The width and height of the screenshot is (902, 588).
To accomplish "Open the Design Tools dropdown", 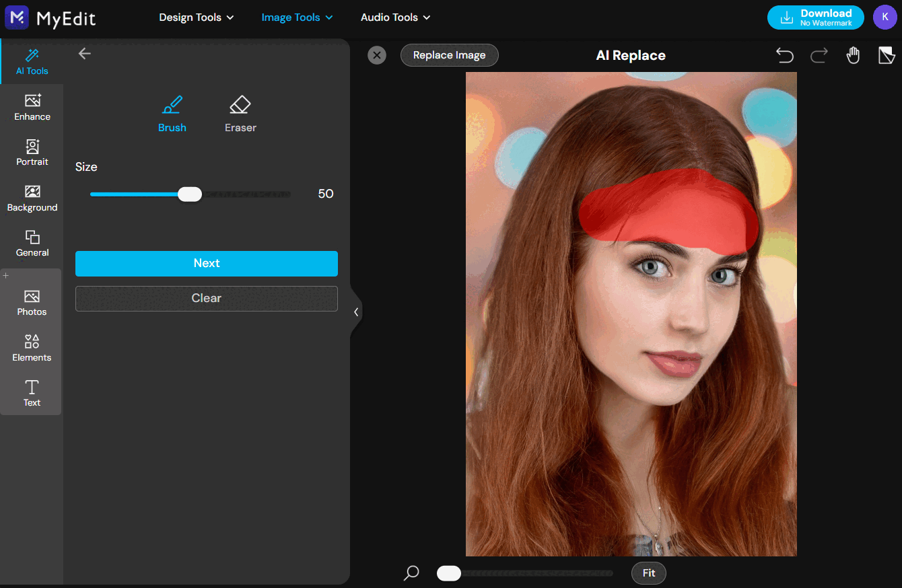I will pos(197,17).
